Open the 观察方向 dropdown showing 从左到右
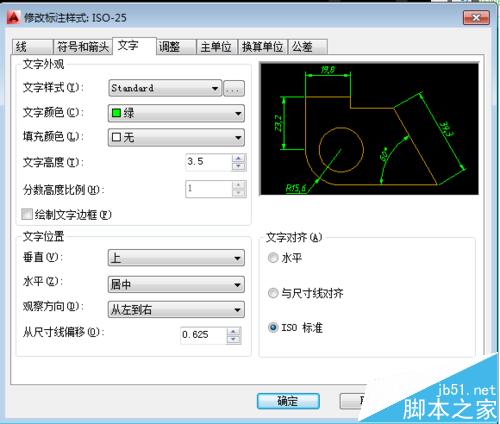The height and width of the screenshot is (424, 500). point(176,310)
